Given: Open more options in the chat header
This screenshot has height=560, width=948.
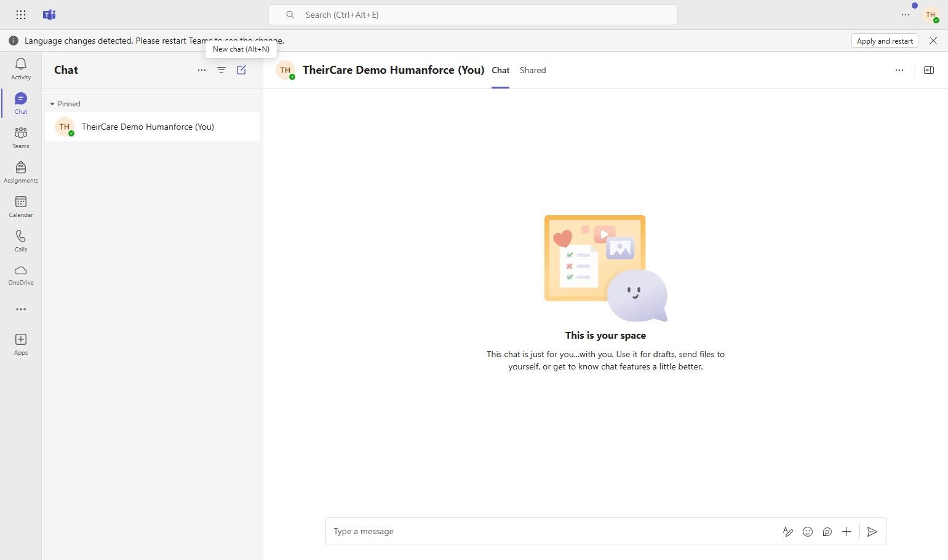Looking at the screenshot, I should [x=899, y=70].
